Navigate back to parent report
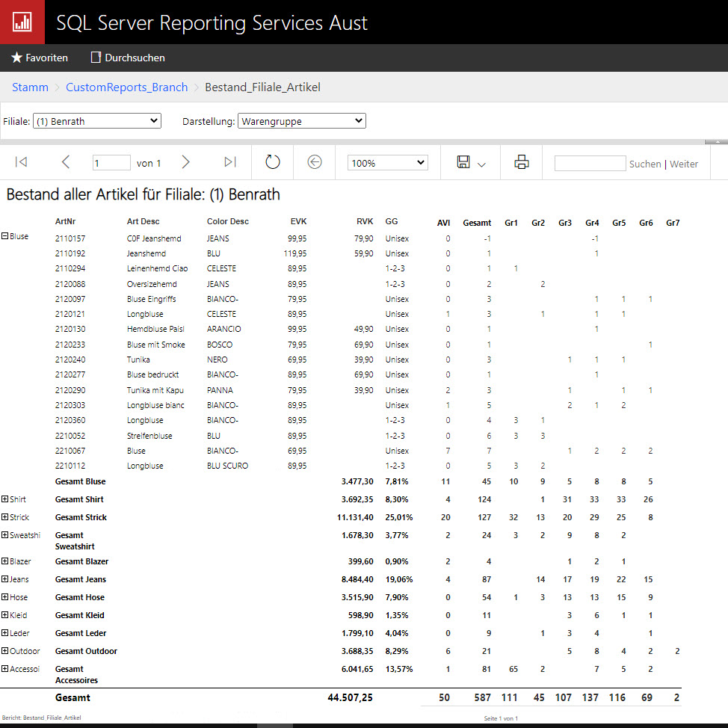 click(315, 162)
